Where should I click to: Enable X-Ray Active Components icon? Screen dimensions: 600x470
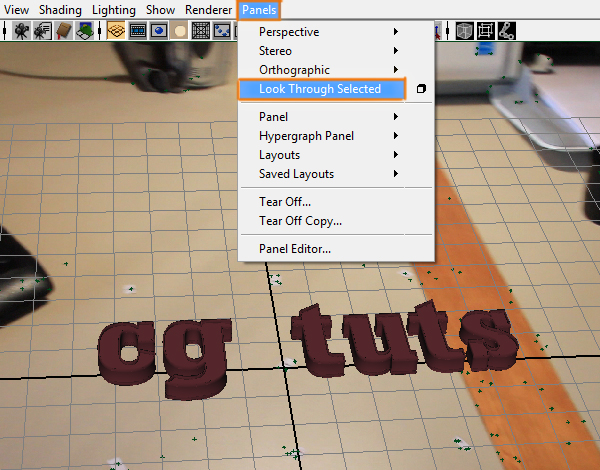click(x=486, y=31)
